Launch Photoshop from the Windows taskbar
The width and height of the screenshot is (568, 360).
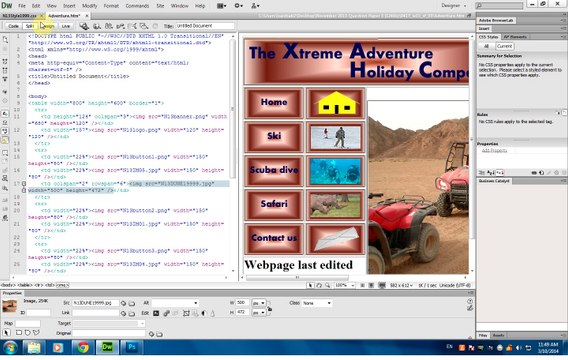pyautogui.click(x=131, y=347)
